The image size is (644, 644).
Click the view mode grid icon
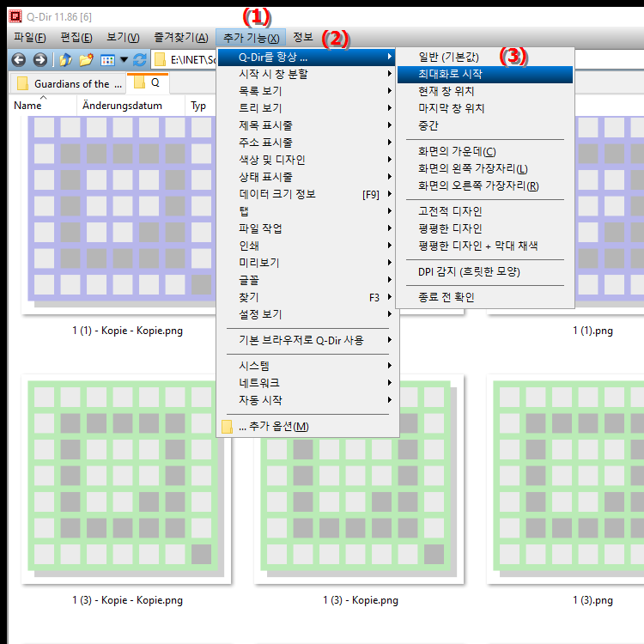click(x=107, y=60)
